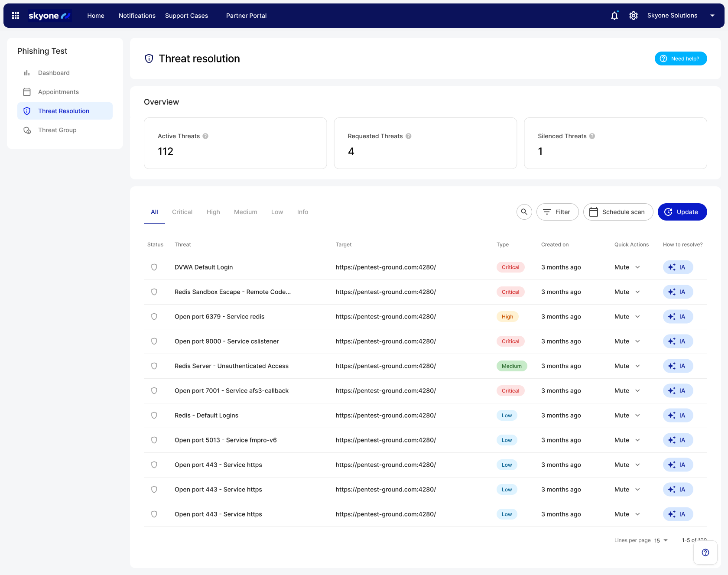This screenshot has height=575, width=728.
Task: Click the Requested Threats help icon
Action: (408, 136)
